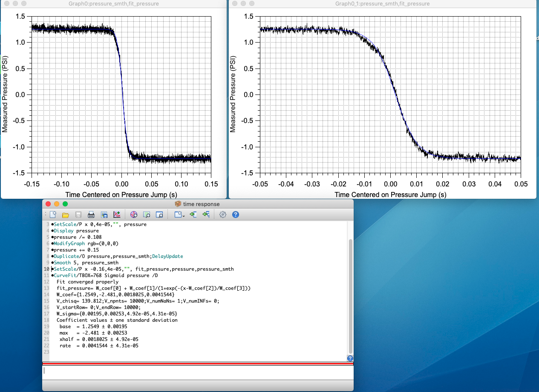Click the double green arrow icon
The width and height of the screenshot is (539, 392).
coord(206,215)
